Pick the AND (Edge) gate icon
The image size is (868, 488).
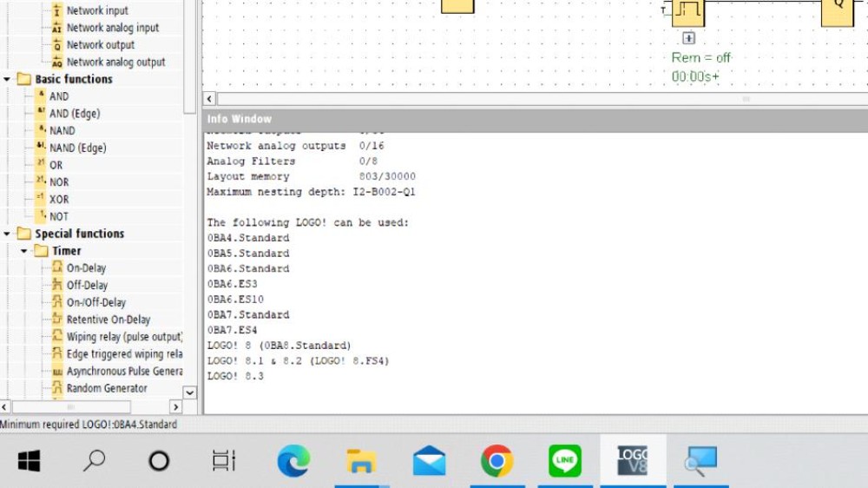point(41,113)
